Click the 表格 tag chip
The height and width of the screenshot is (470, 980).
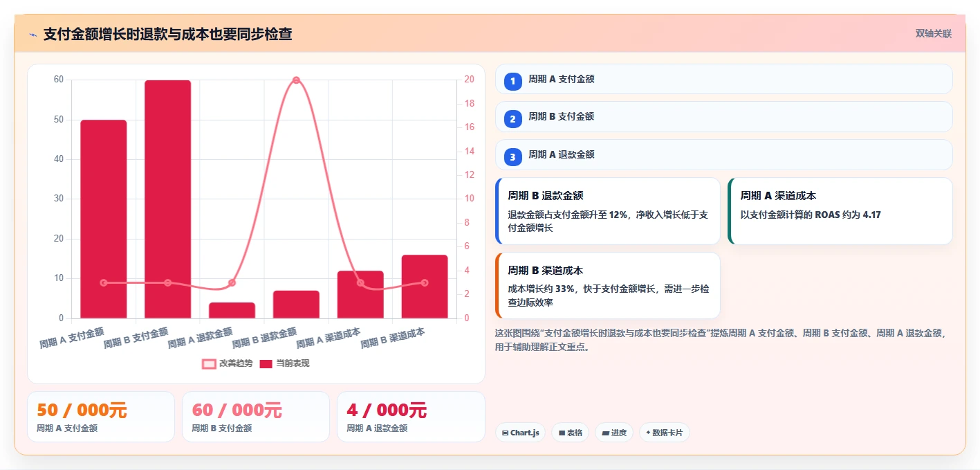click(x=570, y=433)
